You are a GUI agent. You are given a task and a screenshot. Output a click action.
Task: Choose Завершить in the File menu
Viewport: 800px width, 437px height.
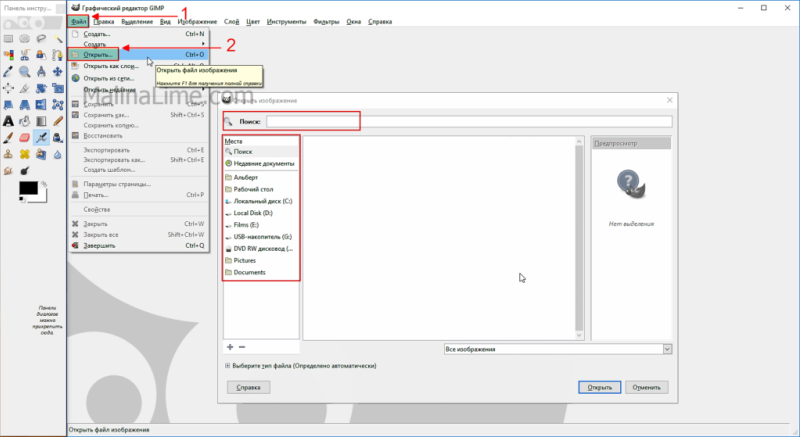138,245
